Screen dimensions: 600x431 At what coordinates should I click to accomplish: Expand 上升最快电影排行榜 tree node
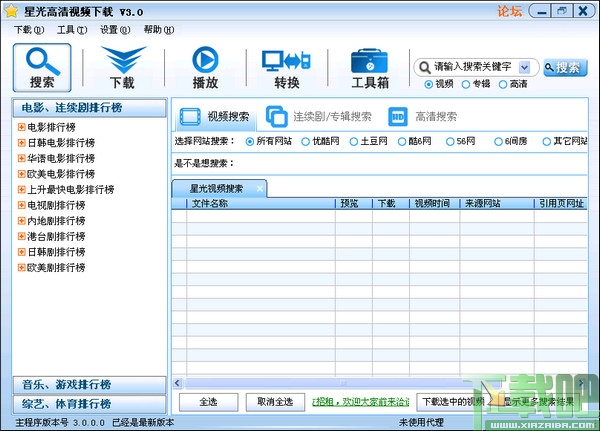22,189
